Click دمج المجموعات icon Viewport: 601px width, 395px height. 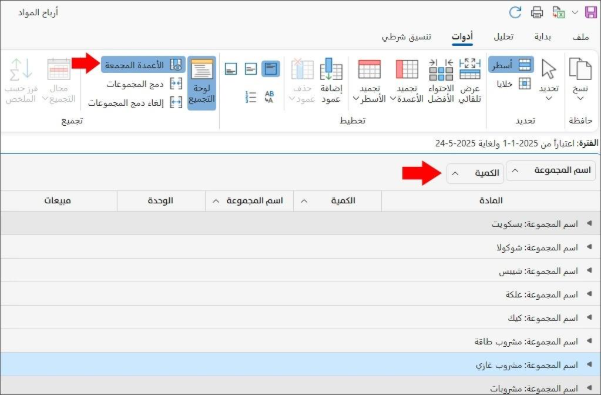176,84
